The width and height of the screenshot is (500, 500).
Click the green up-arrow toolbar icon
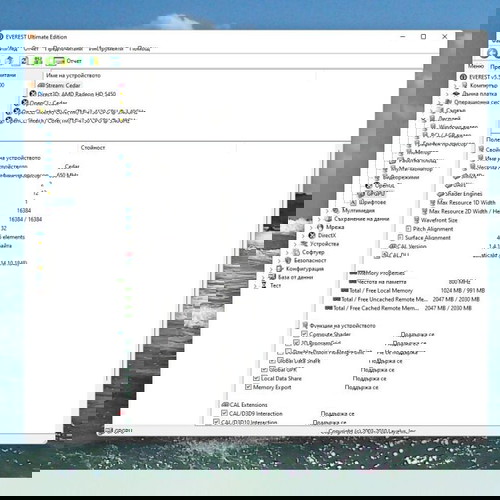click(x=10, y=60)
